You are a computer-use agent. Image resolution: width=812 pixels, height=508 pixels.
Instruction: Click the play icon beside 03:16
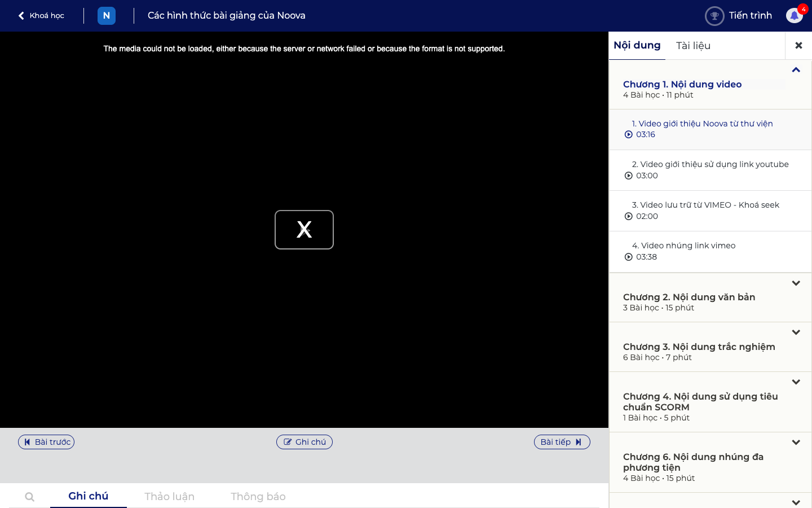[629, 134]
